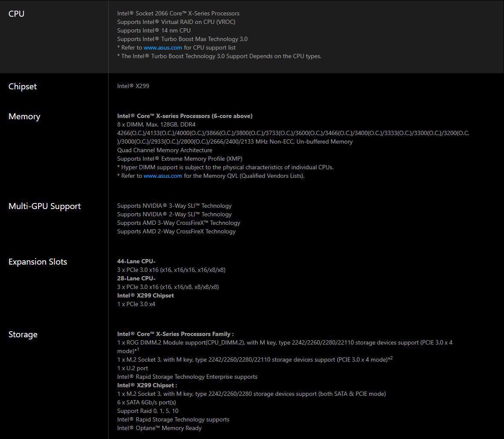The image size is (504, 439).
Task: Select the "Quad Channel Memory Architecture" line
Action: [x=165, y=150]
